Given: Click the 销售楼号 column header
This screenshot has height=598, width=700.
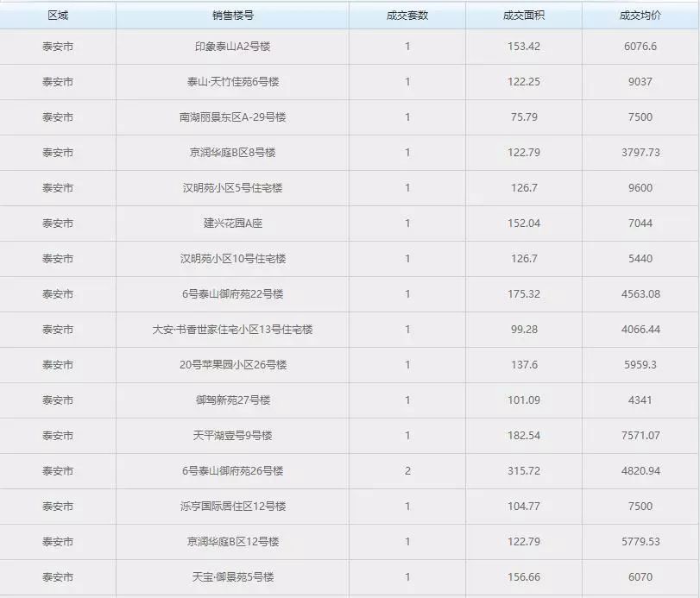Looking at the screenshot, I should (x=232, y=16).
